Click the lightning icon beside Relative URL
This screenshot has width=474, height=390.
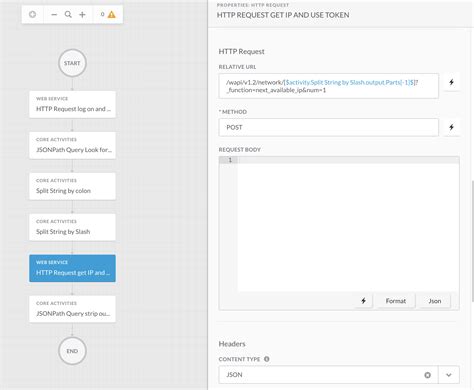451,82
